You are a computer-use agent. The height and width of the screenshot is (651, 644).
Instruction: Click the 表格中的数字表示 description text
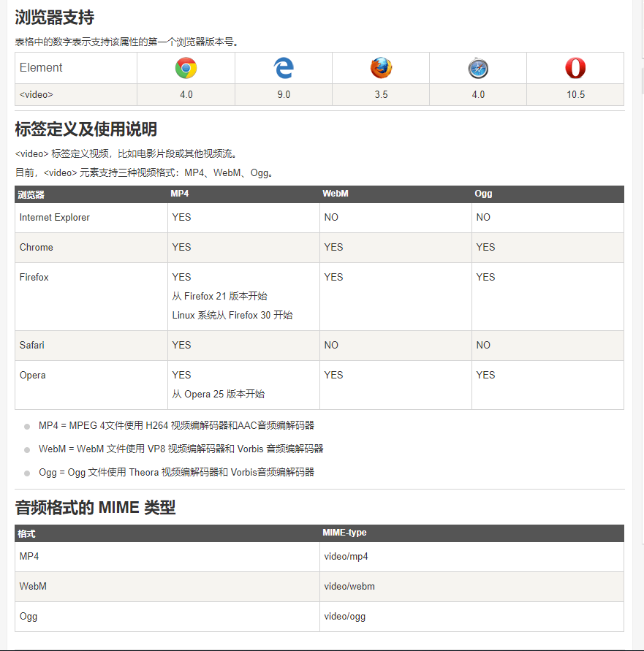click(x=126, y=42)
